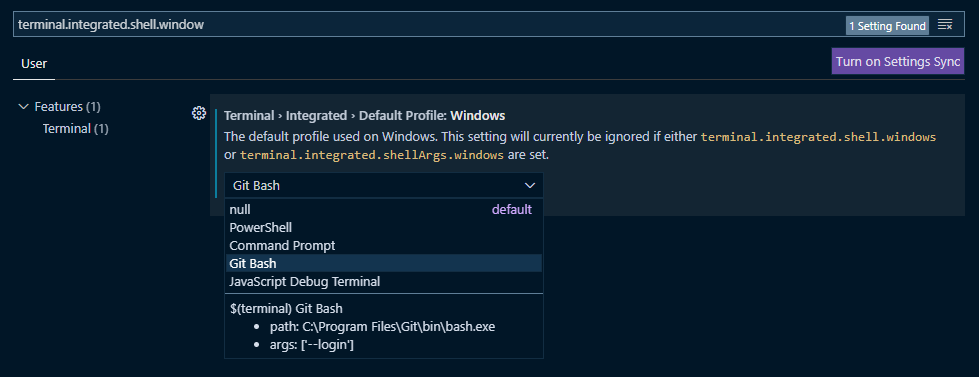Clear the settings search input icon
Image resolution: width=979 pixels, height=377 pixels.
pyautogui.click(x=945, y=25)
